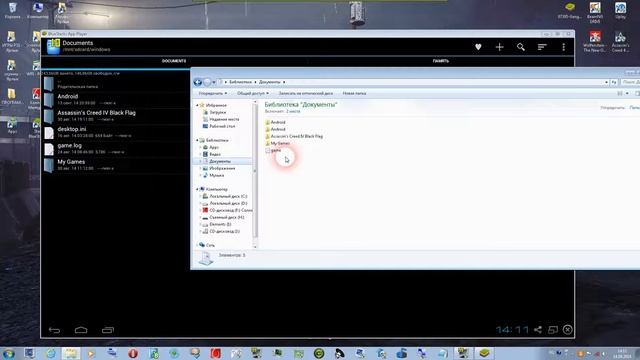The height and width of the screenshot is (360, 640).
Task: Select Elements (I:) drive in navigation pane
Action: [x=220, y=224]
